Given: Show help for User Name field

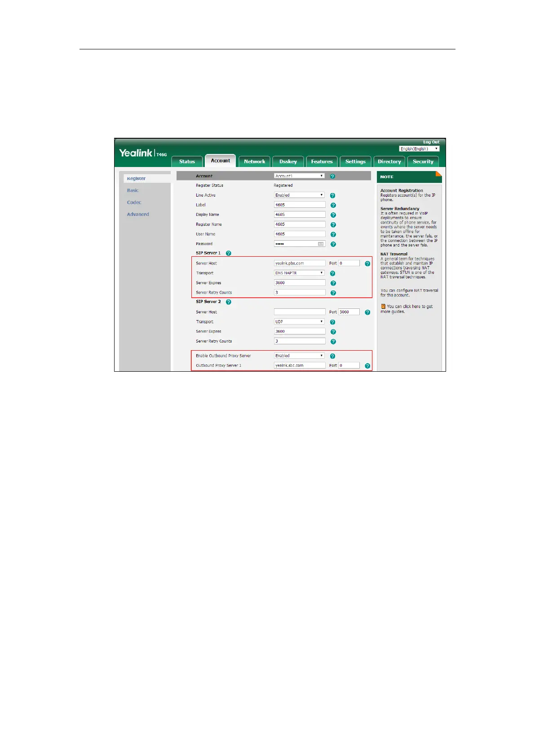Looking at the screenshot, I should tap(333, 234).
